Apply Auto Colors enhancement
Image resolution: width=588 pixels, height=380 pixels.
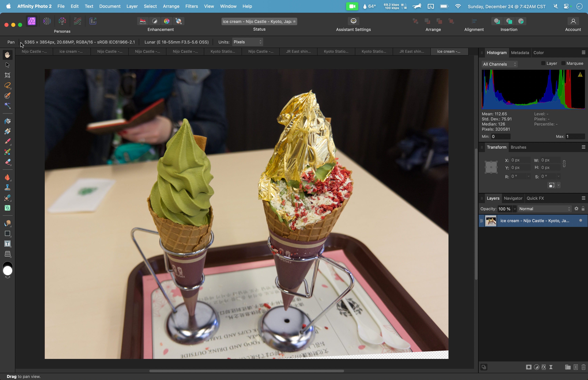(x=167, y=21)
